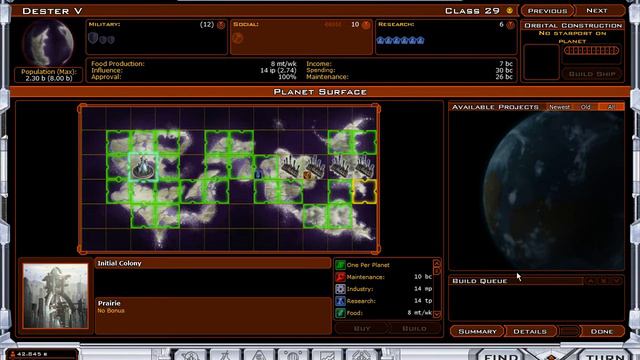Image resolution: width=640 pixels, height=360 pixels.
Task: Click the Social spending panel
Action: click(301, 37)
